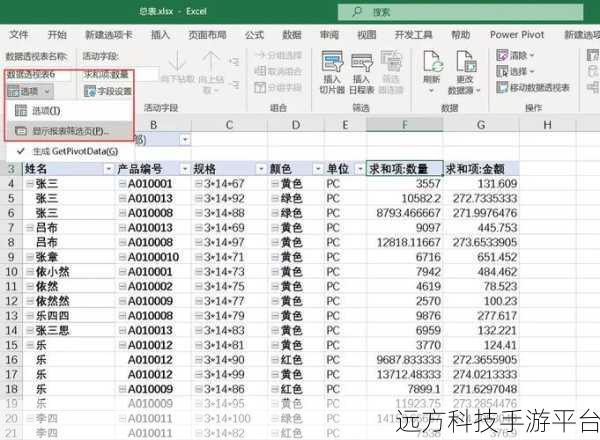The width and height of the screenshot is (600, 440).
Task: Click the Ungroup (取消组合) icon
Action: pyautogui.click(x=260, y=71)
